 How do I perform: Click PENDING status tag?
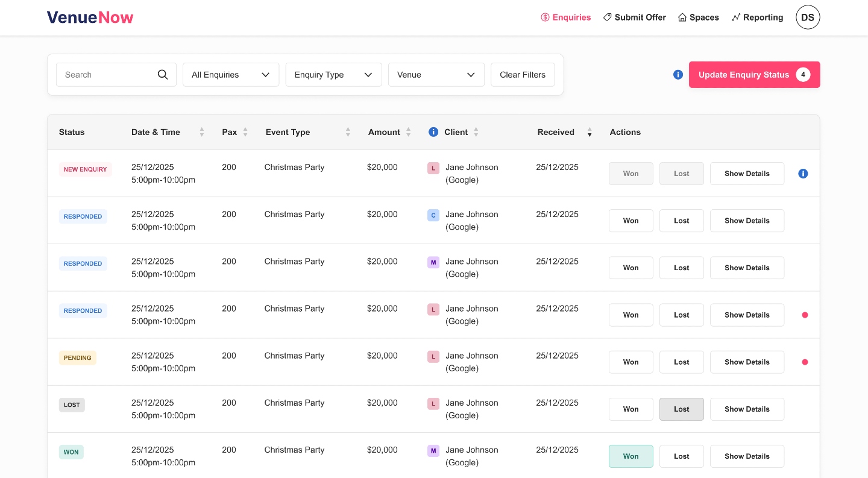(78, 358)
